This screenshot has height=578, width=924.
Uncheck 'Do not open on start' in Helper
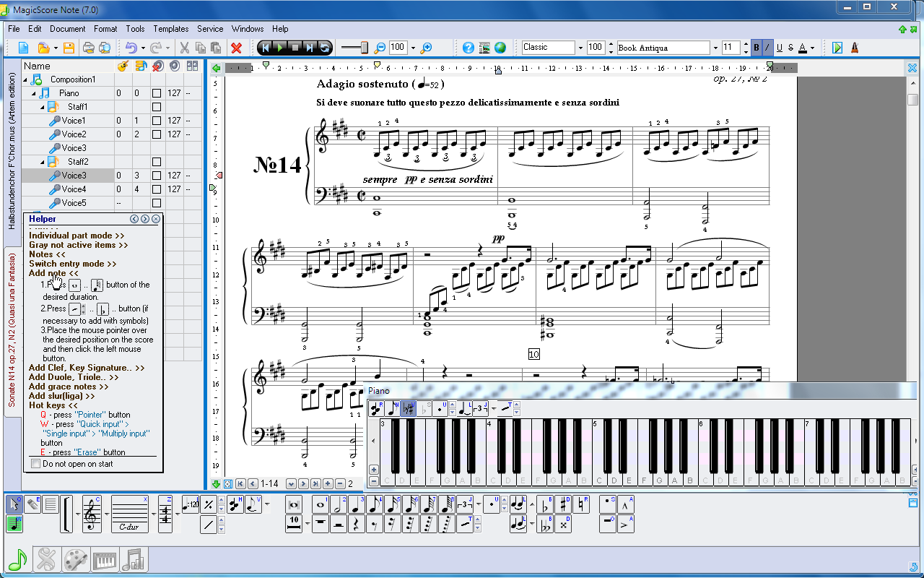[x=34, y=464]
